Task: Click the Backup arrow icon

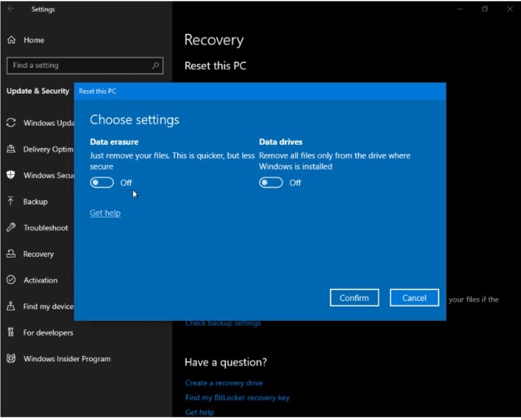Action: (x=11, y=201)
